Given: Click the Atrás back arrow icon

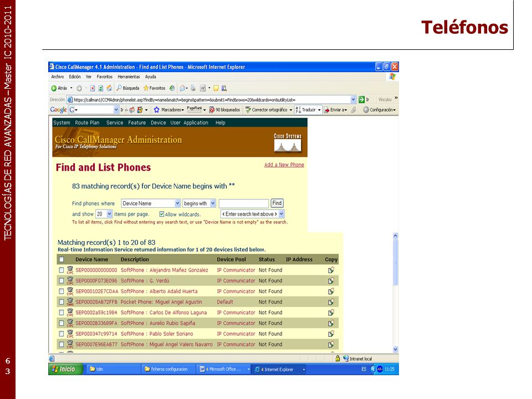Looking at the screenshot, I should 54,88.
